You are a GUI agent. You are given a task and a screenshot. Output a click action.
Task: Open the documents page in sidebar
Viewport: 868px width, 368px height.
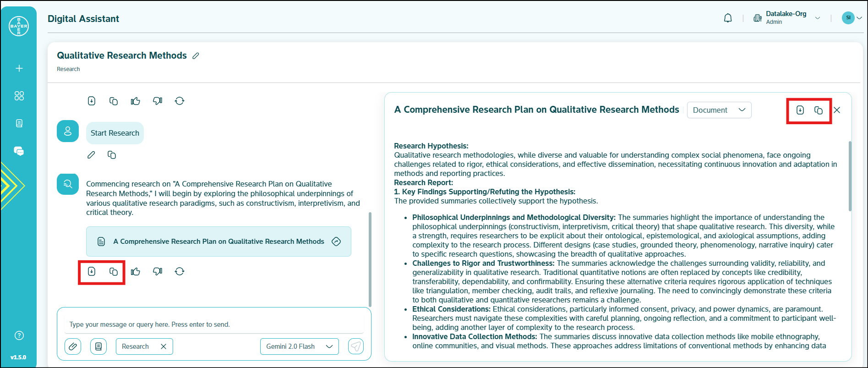[19, 123]
